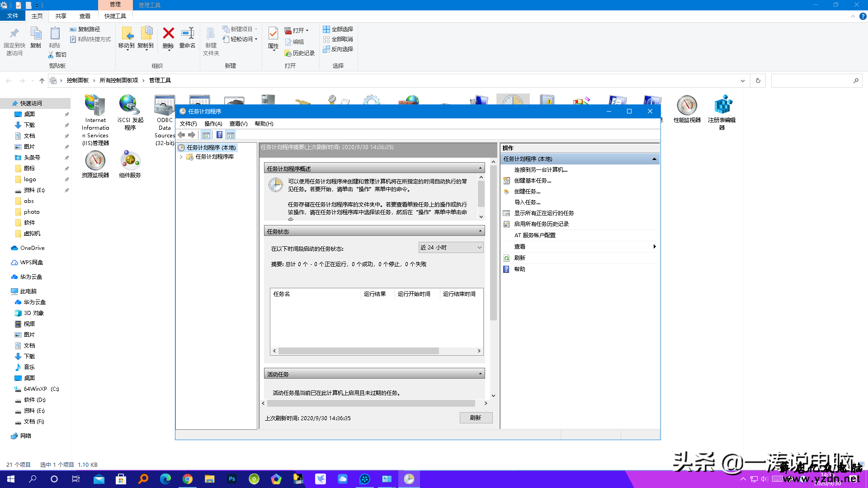Toggle 启用所有任务历史记录 option

click(x=541, y=224)
